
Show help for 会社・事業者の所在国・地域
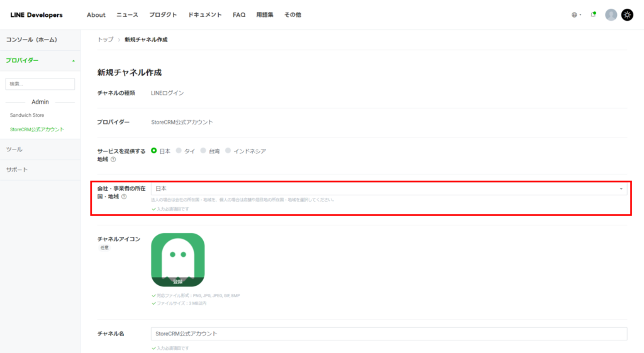coord(124,197)
